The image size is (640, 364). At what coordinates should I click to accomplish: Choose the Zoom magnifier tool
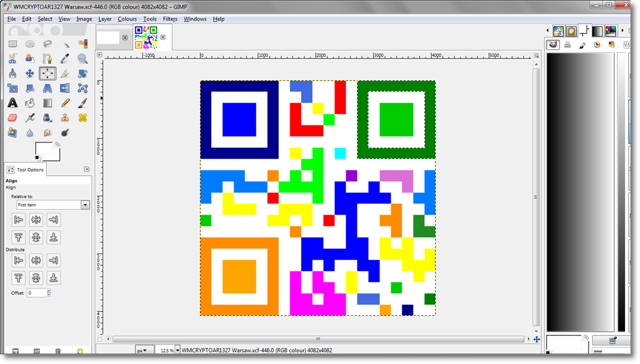click(82, 59)
